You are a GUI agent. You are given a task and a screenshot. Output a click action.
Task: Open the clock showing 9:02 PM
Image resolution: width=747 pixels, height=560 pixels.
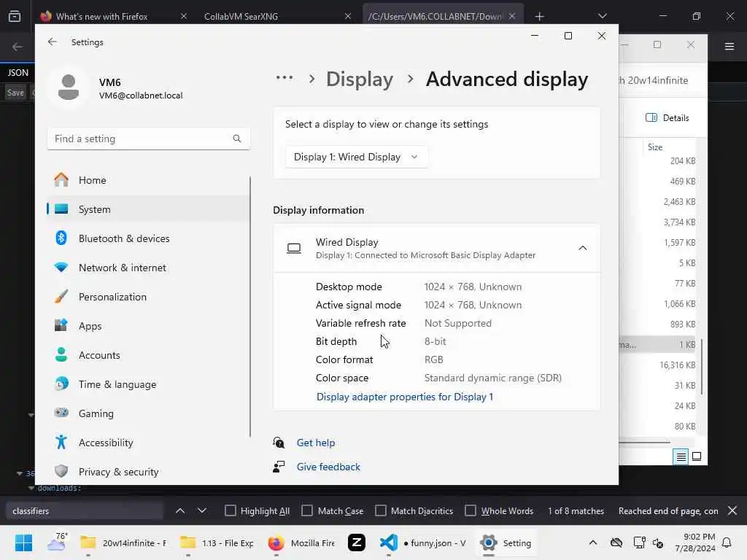point(694,542)
